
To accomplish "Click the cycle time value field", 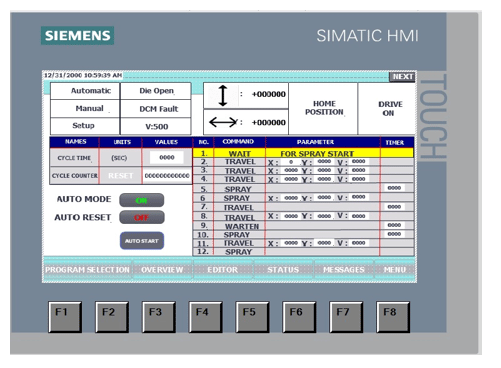I will coord(167,158).
